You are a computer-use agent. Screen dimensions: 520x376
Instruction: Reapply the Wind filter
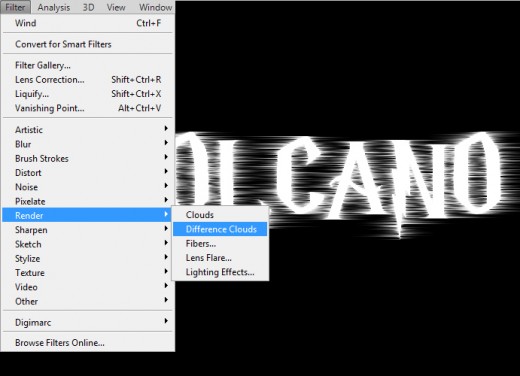(x=88, y=23)
